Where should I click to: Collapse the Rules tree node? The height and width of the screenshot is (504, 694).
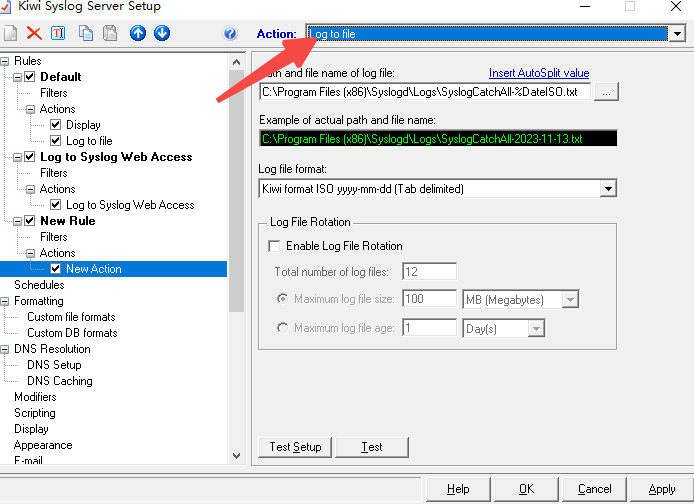(x=4, y=61)
